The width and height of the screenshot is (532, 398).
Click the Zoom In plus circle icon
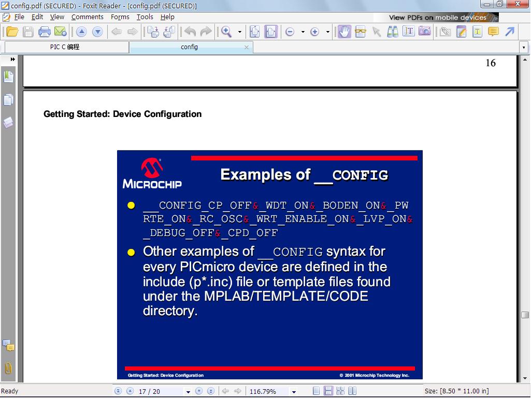point(315,32)
